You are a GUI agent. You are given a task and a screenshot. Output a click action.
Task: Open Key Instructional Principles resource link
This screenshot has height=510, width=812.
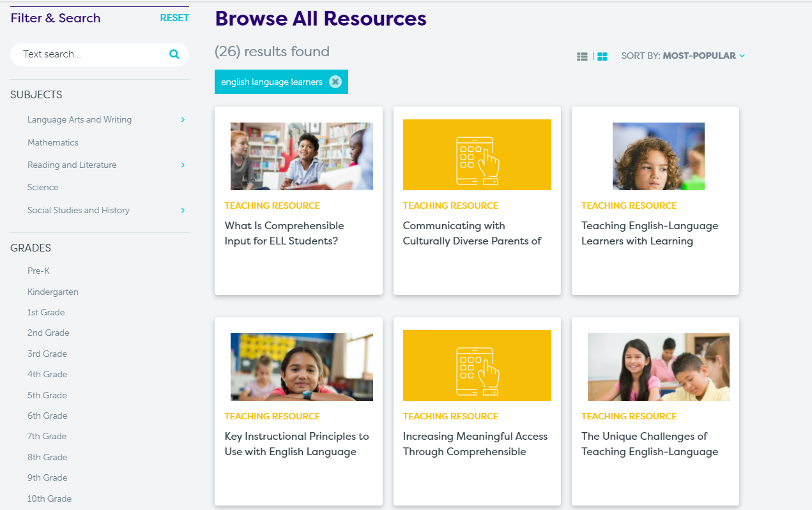coord(296,444)
